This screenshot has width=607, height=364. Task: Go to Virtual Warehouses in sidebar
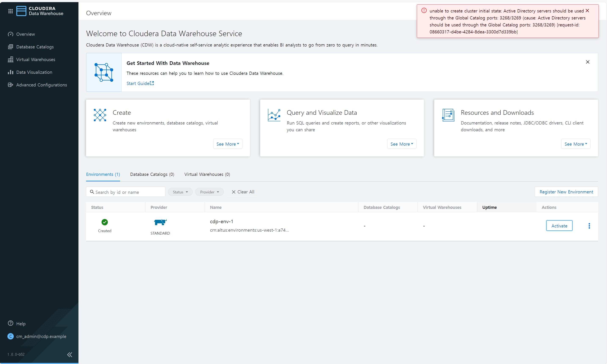[35, 60]
